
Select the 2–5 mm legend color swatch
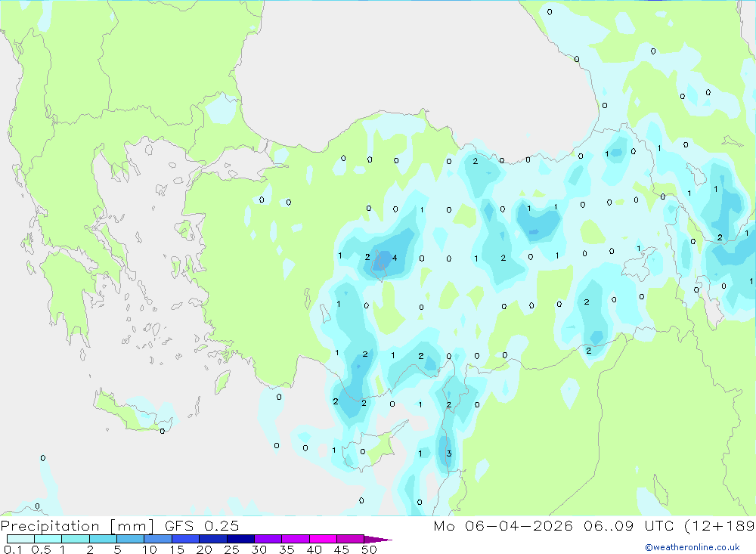[x=103, y=539]
